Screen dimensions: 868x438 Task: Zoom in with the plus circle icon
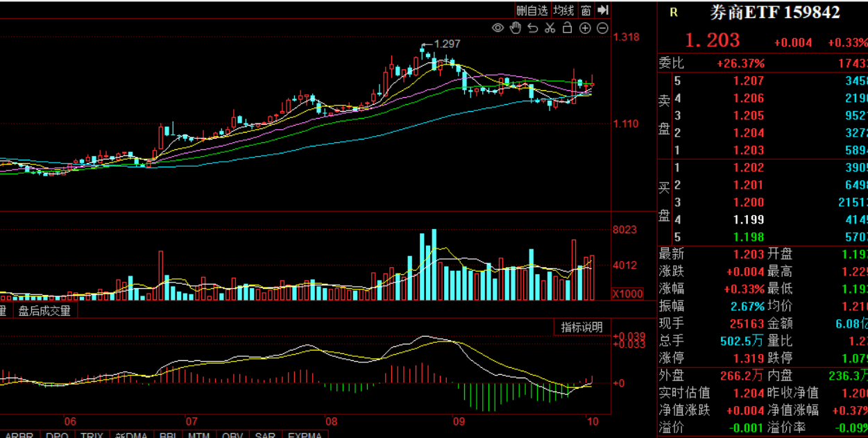coord(585,28)
